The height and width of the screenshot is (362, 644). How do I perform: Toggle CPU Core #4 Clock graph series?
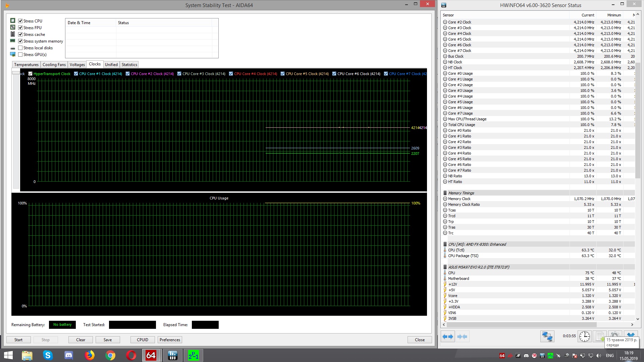click(231, 74)
